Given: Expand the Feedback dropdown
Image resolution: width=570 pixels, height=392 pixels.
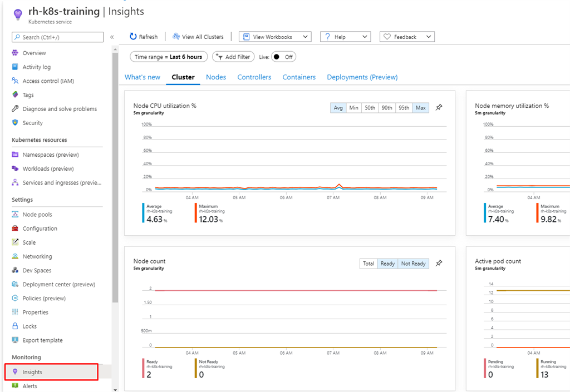Looking at the screenshot, I should click(407, 37).
